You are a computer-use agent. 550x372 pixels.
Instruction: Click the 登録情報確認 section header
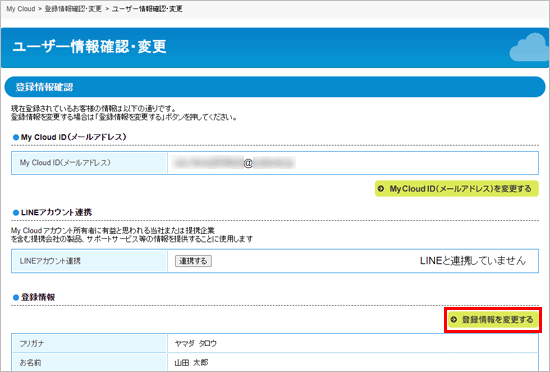pyautogui.click(x=275, y=87)
